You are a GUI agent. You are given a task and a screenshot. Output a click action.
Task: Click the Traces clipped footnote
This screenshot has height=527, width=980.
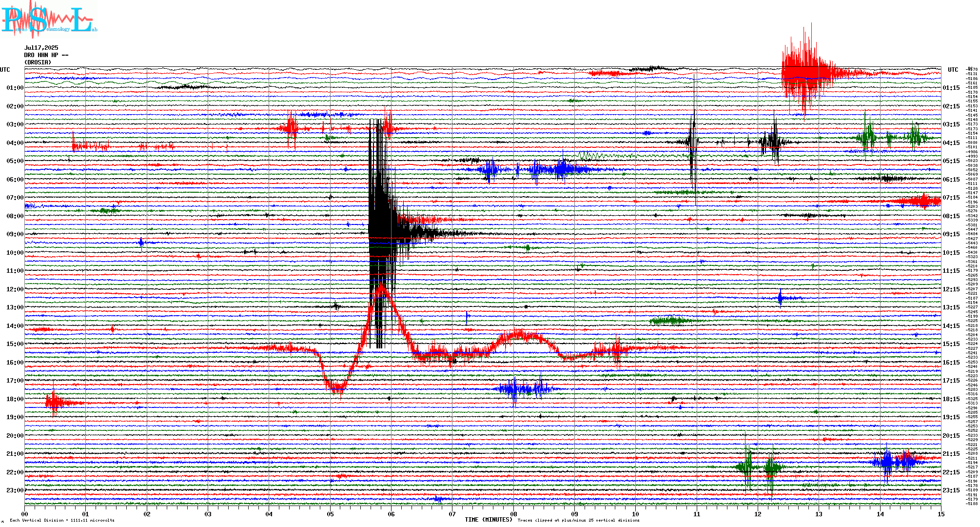pos(578,520)
